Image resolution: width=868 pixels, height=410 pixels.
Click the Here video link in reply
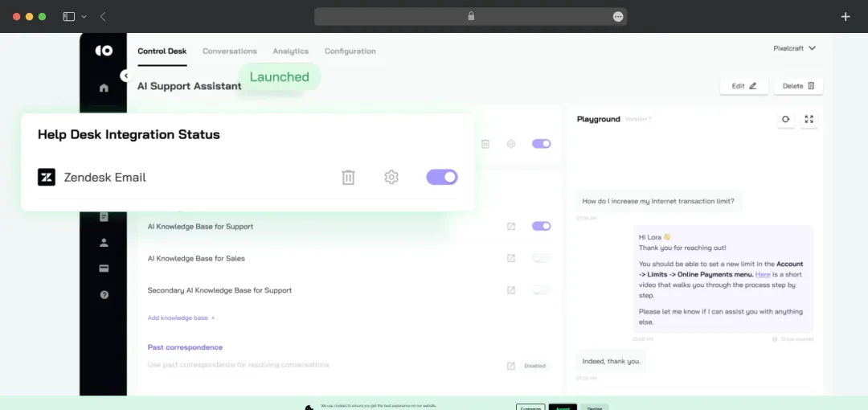[x=762, y=274]
